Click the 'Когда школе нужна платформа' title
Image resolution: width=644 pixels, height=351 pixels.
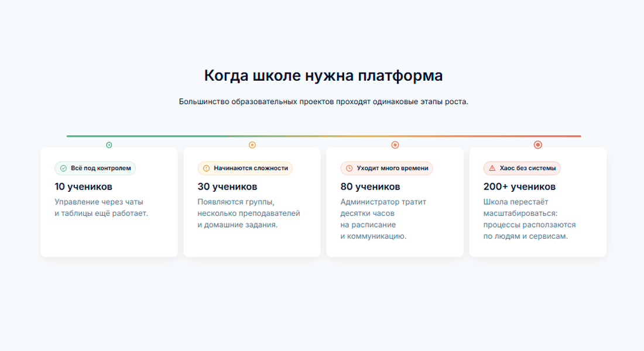(x=324, y=75)
